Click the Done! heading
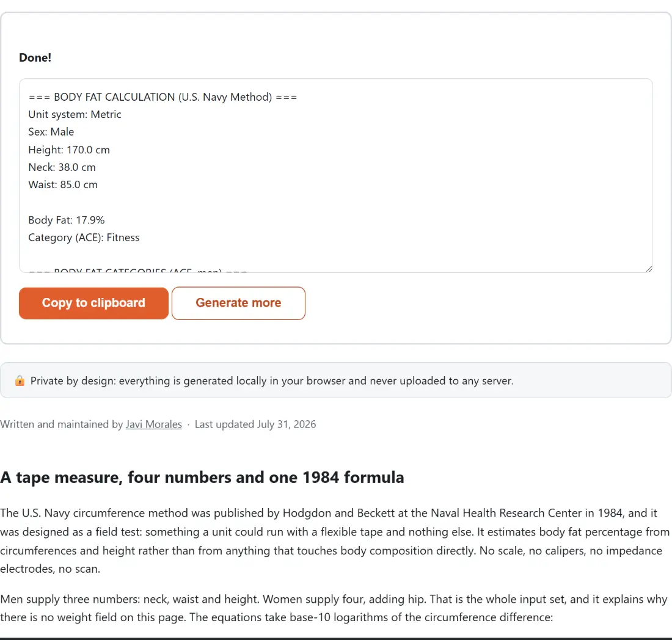Viewport: 672px width, 640px height. click(35, 57)
